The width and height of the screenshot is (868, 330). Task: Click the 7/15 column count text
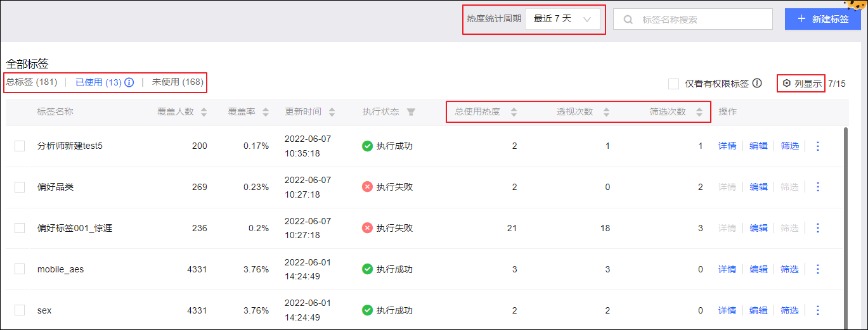(837, 84)
